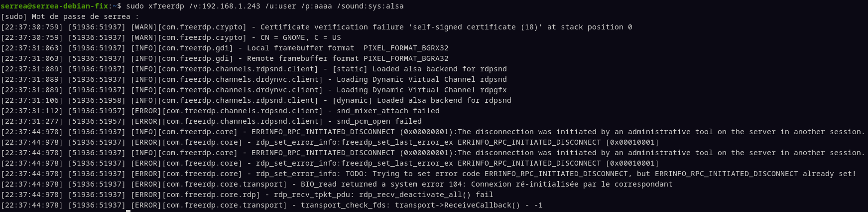The width and height of the screenshot is (868, 212).
Task: Click the '[dynamic] Loaded alsa backend' line
Action: pos(256,100)
